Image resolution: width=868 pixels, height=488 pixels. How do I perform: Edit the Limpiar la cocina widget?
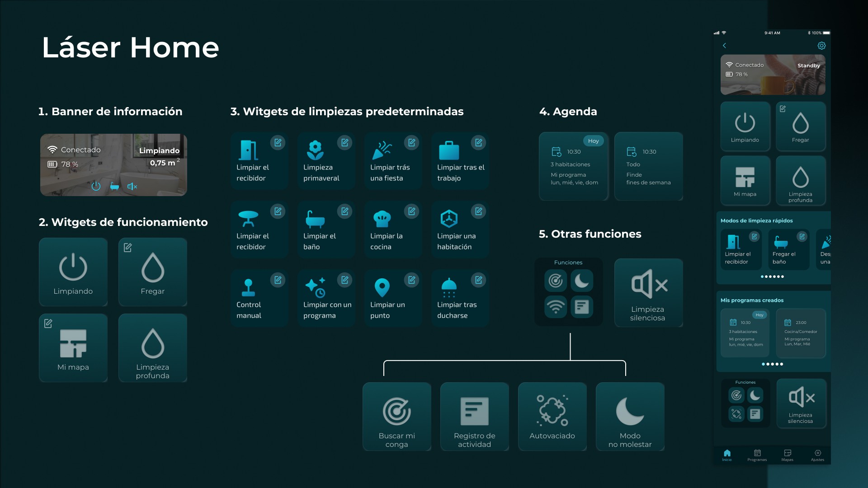click(412, 211)
